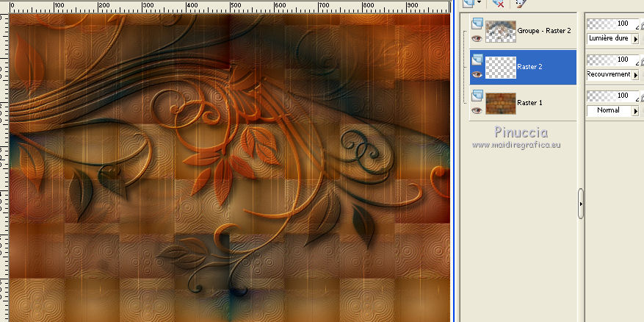Image resolution: width=644 pixels, height=322 pixels.
Task: Click the layer type icon on Groupe - Raster 2
Action: pos(477,24)
